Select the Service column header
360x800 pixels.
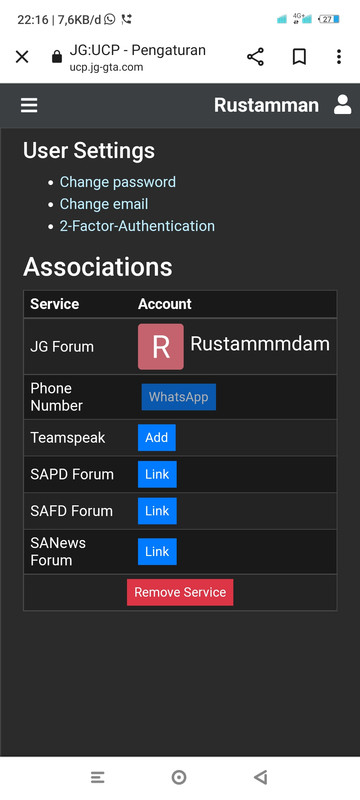[55, 304]
